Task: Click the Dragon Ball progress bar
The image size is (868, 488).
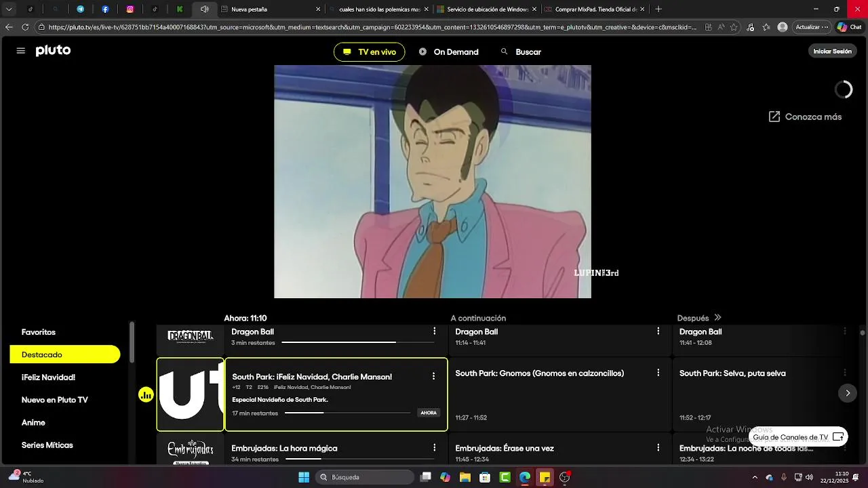Action: click(x=359, y=342)
